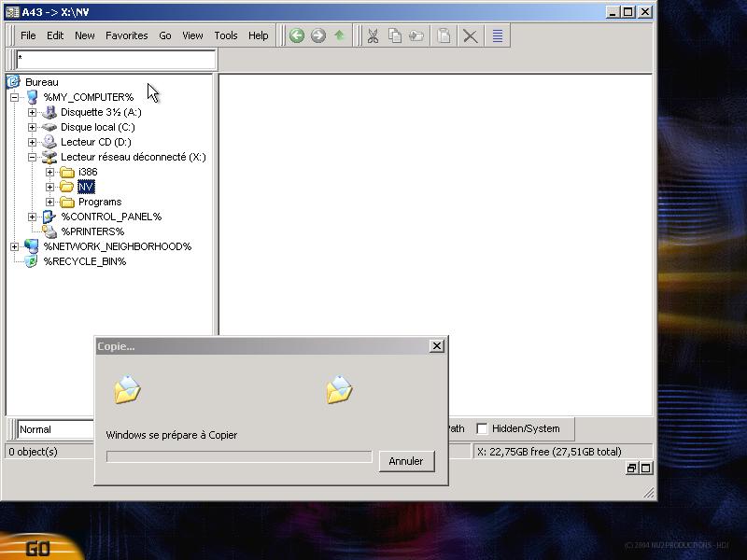The height and width of the screenshot is (560, 747).
Task: Go back with the green Back arrow
Action: [x=297, y=35]
